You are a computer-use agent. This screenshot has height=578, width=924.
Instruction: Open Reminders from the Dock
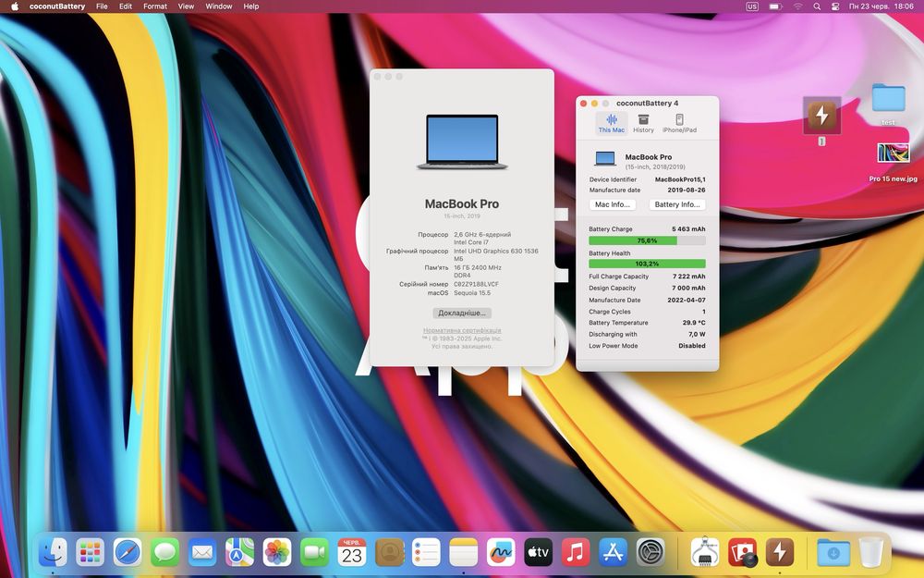point(426,553)
